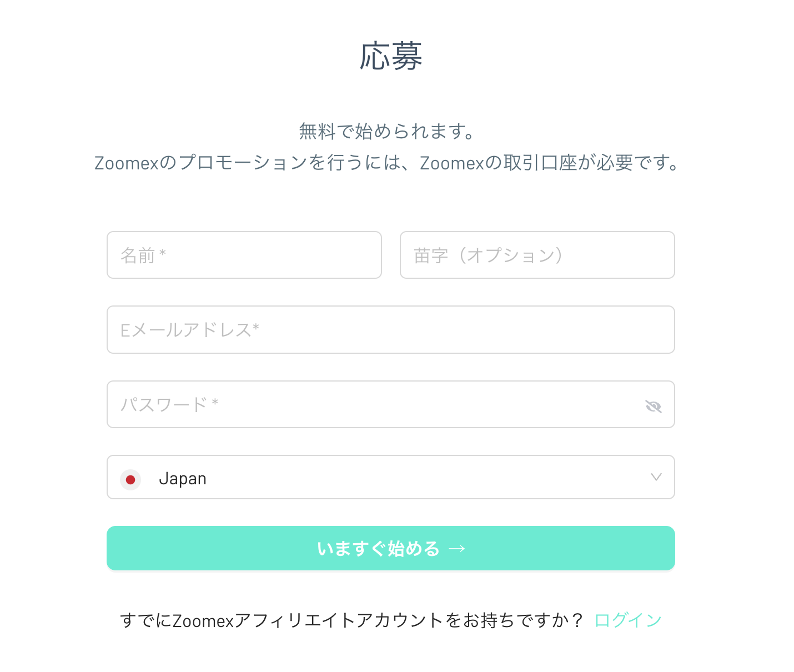This screenshot has width=794, height=672.
Task: Click the asterisk in 名前 placeholder
Action: (163, 253)
